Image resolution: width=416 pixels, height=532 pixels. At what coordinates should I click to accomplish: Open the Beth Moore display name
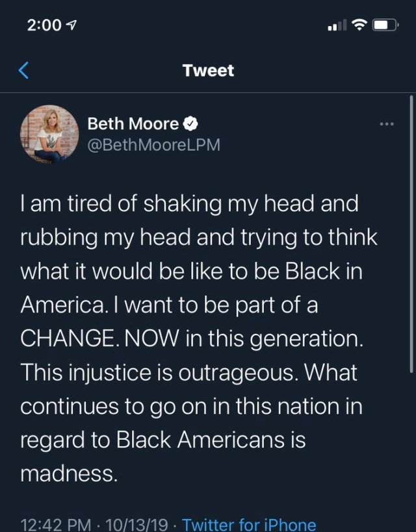tap(133, 123)
